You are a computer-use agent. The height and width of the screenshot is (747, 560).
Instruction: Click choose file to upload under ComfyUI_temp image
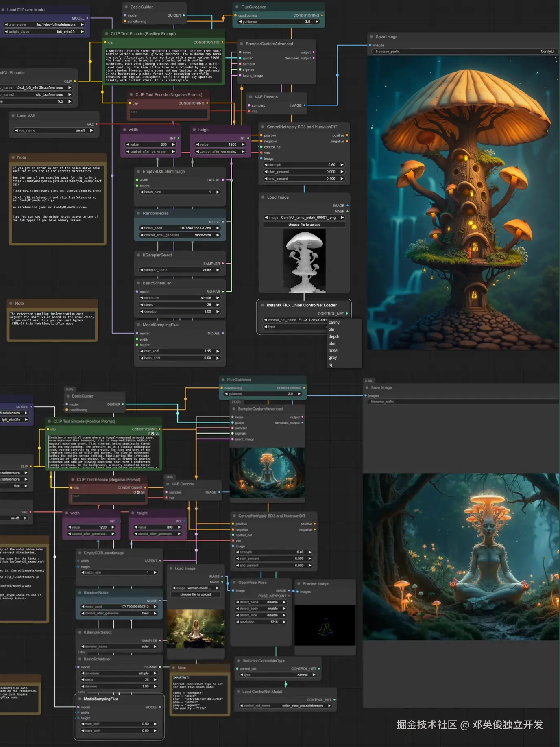(304, 225)
